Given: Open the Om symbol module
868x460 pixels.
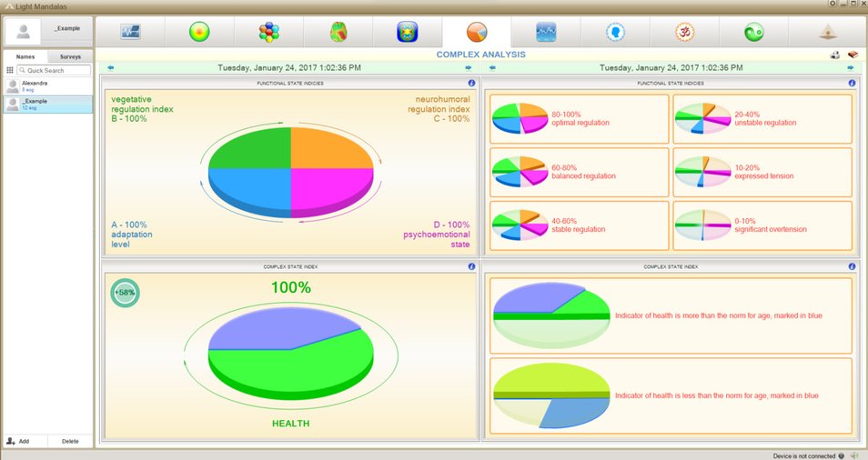Looking at the screenshot, I should point(684,33).
